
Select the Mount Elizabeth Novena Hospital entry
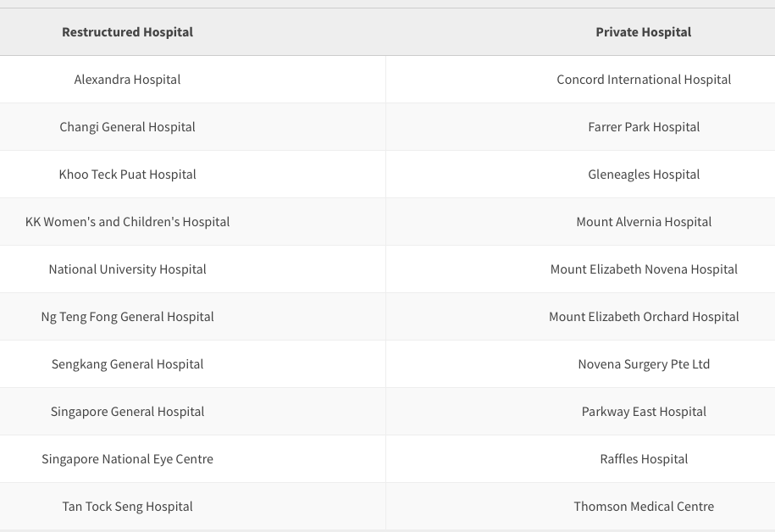pyautogui.click(x=644, y=269)
